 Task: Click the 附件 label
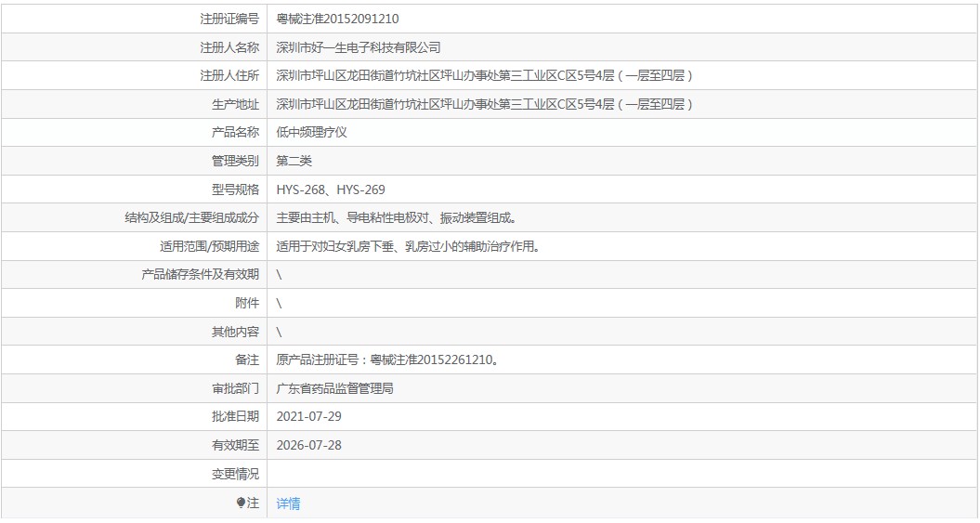pos(247,303)
